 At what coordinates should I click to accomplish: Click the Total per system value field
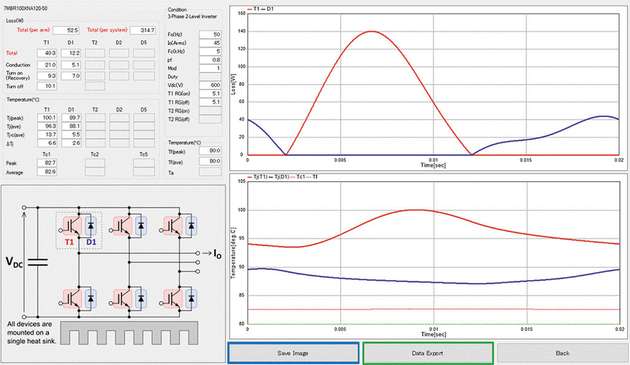(x=143, y=30)
